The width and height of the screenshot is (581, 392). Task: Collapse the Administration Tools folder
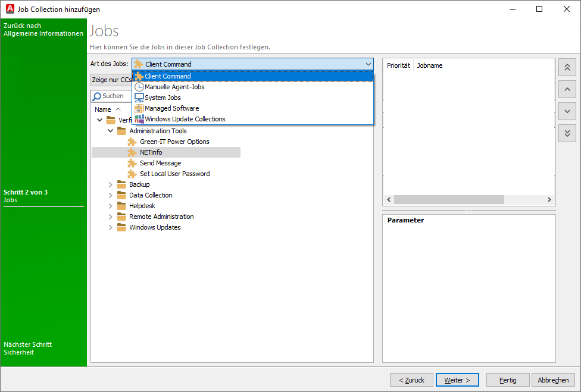pos(110,131)
